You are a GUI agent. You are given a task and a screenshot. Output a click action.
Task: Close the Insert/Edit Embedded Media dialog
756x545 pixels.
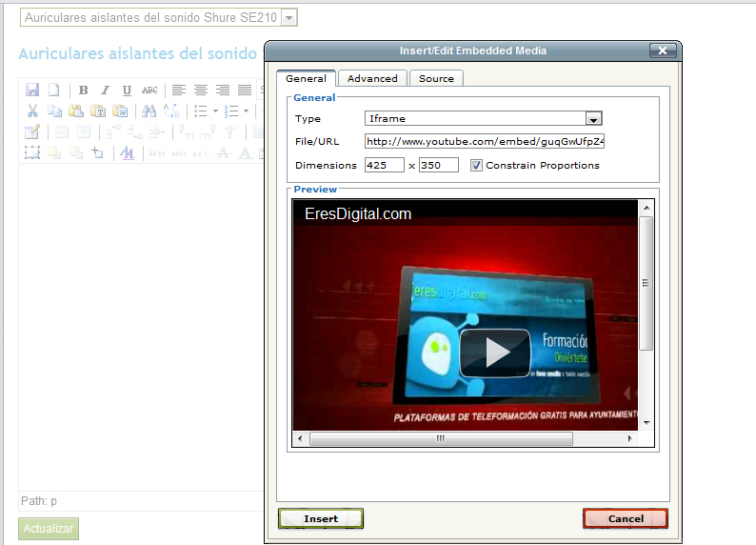tap(663, 50)
